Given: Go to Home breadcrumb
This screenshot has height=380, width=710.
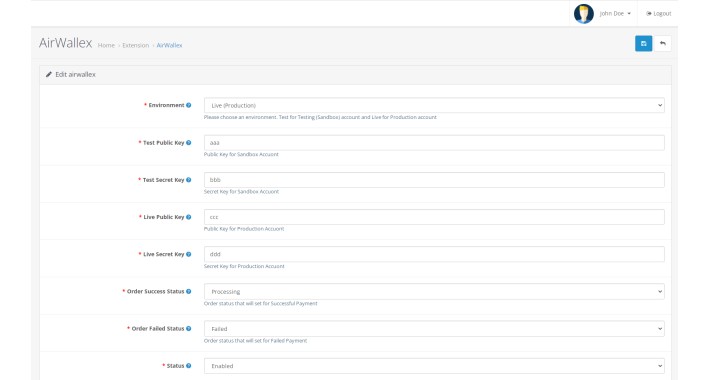Looking at the screenshot, I should click(x=106, y=45).
